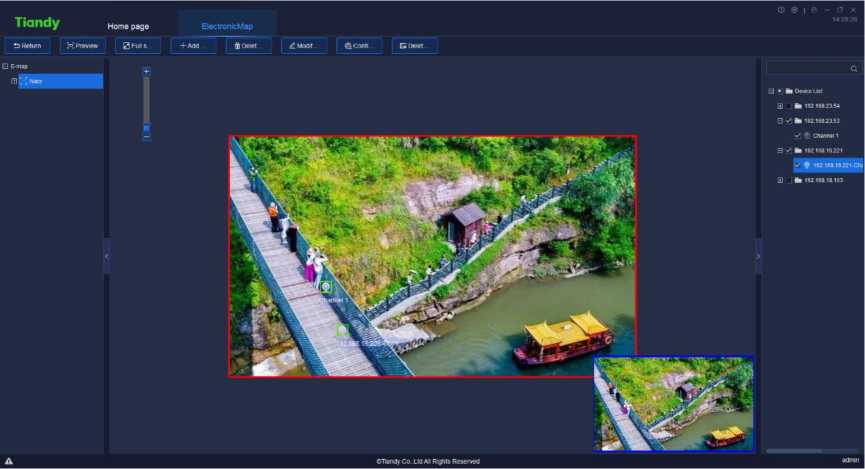The width and height of the screenshot is (865, 469).
Task: Click the zoom in plus icon
Action: (x=146, y=72)
